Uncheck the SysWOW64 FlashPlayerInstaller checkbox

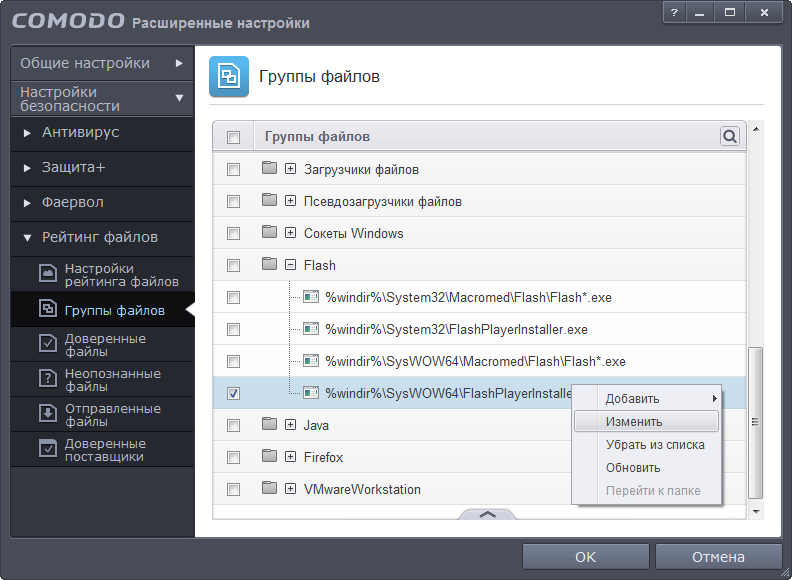tap(233, 394)
